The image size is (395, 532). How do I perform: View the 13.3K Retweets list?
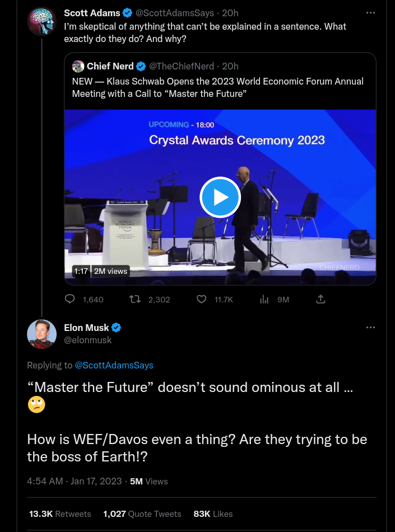pyautogui.click(x=60, y=514)
